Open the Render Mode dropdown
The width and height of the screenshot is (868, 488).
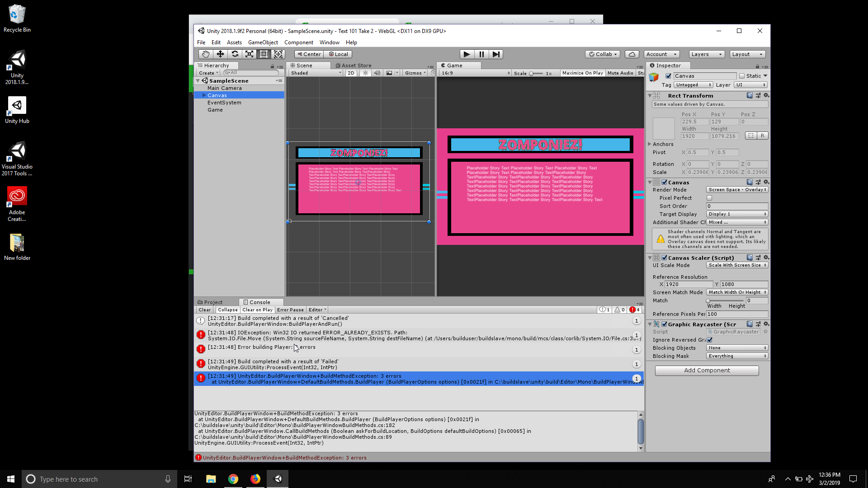point(737,189)
